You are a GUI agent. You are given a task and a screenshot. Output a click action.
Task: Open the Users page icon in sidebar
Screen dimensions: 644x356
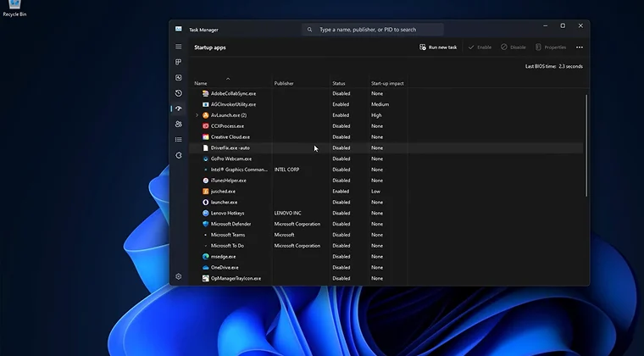pyautogui.click(x=178, y=124)
